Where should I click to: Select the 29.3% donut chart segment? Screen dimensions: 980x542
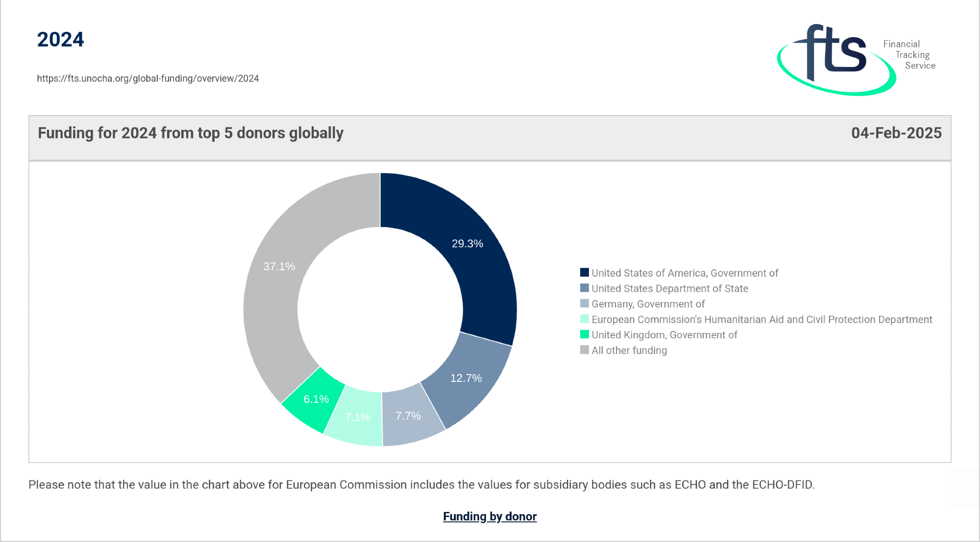(x=467, y=243)
